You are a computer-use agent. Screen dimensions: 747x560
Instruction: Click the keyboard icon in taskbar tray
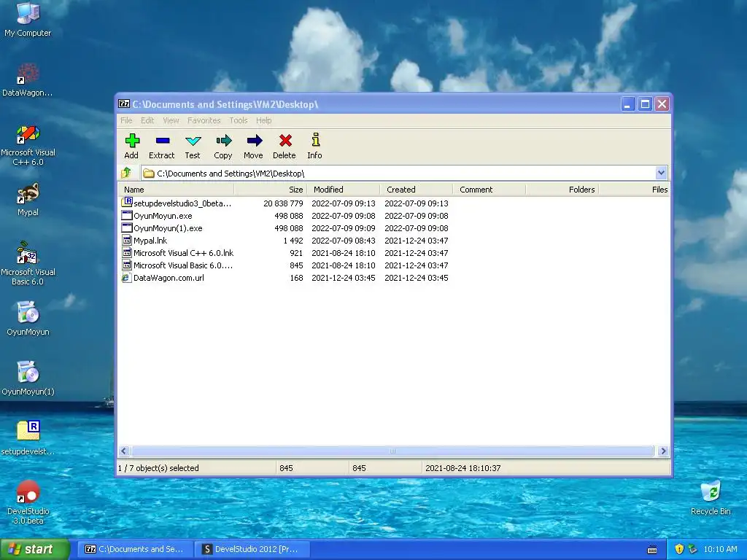pos(652,550)
